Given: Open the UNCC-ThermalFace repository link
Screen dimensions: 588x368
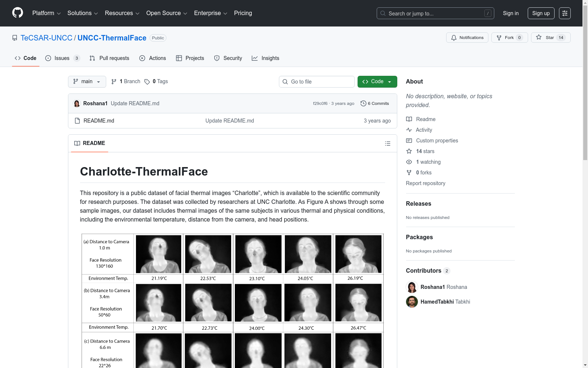Looking at the screenshot, I should click(x=112, y=38).
